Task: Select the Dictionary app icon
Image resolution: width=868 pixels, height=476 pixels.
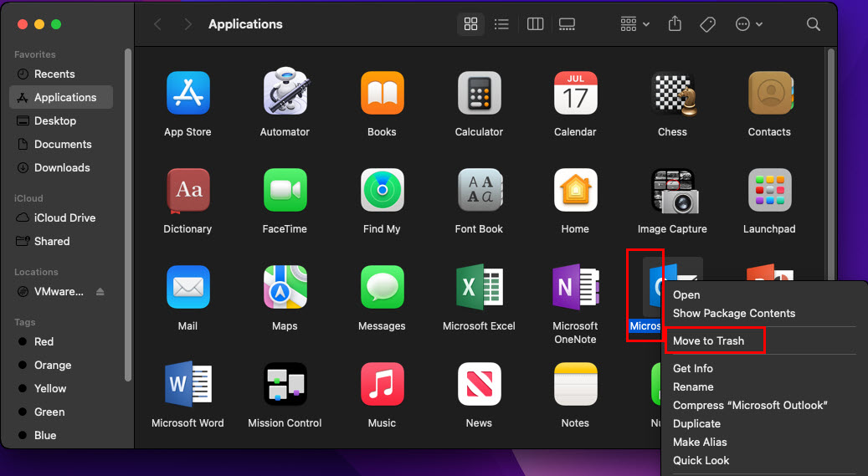Action: [187, 191]
